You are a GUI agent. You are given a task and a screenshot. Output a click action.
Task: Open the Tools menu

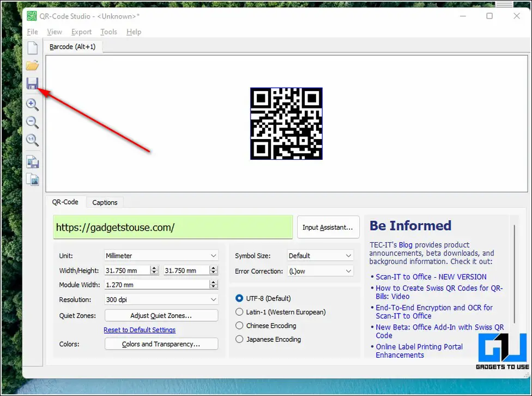pos(108,32)
